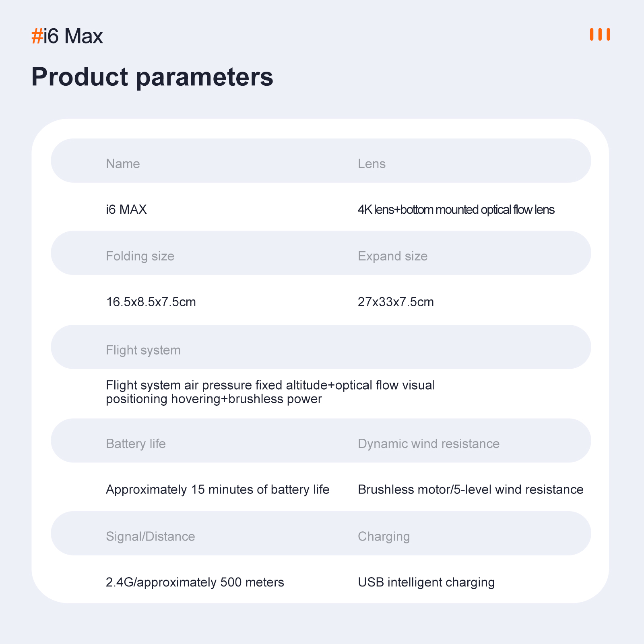Select the Dynamic wind resistance label
Screen dimensions: 644x644
[x=429, y=444]
